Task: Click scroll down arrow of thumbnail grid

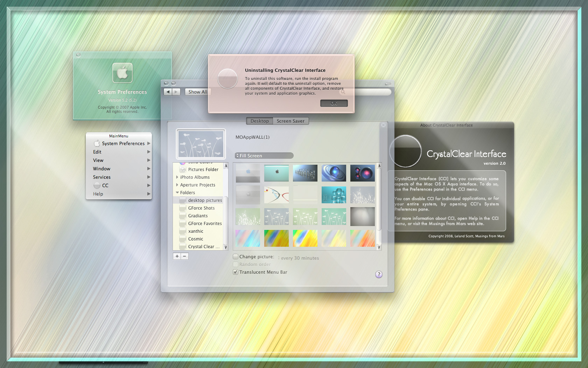Action: click(379, 247)
